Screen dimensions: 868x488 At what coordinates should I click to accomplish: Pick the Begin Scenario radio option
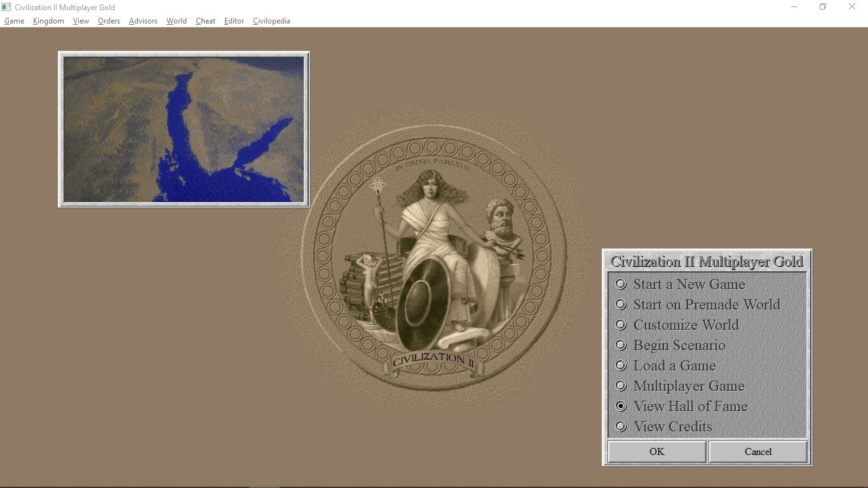670,345
